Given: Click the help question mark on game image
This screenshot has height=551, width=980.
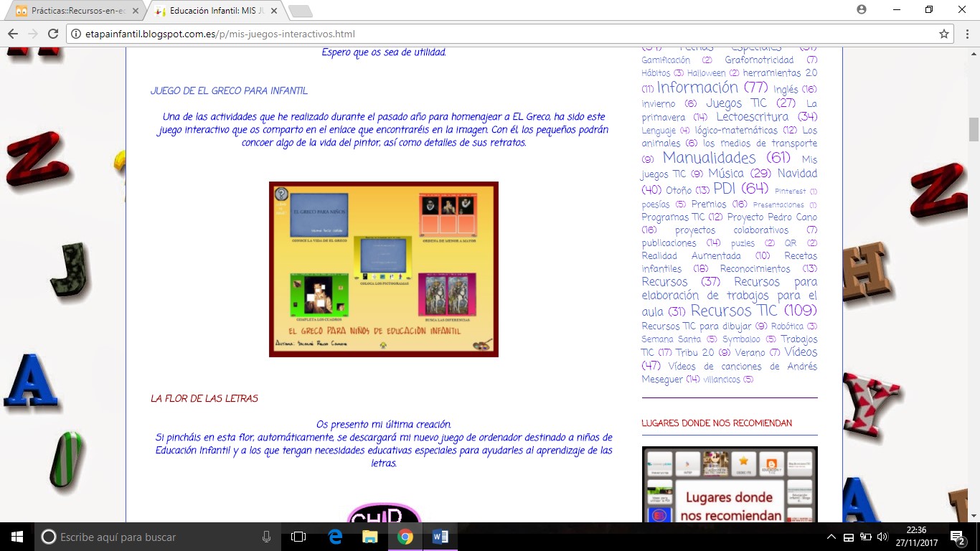Looking at the screenshot, I should pos(281,194).
